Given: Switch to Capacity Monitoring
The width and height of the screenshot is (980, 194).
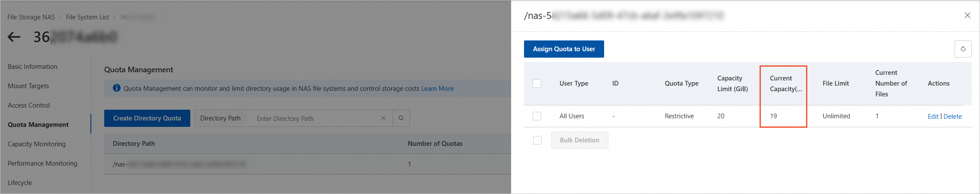Looking at the screenshot, I should pyautogui.click(x=37, y=144).
